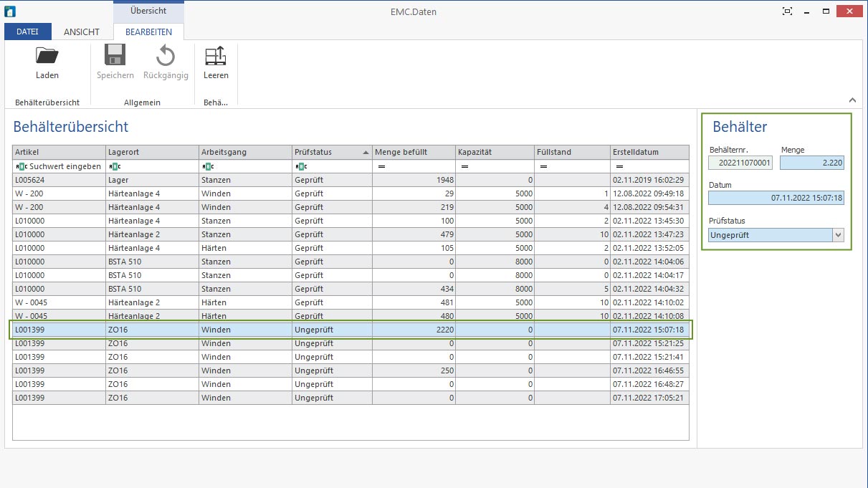
Task: Click the Erstelldatum column header
Action: (649, 152)
